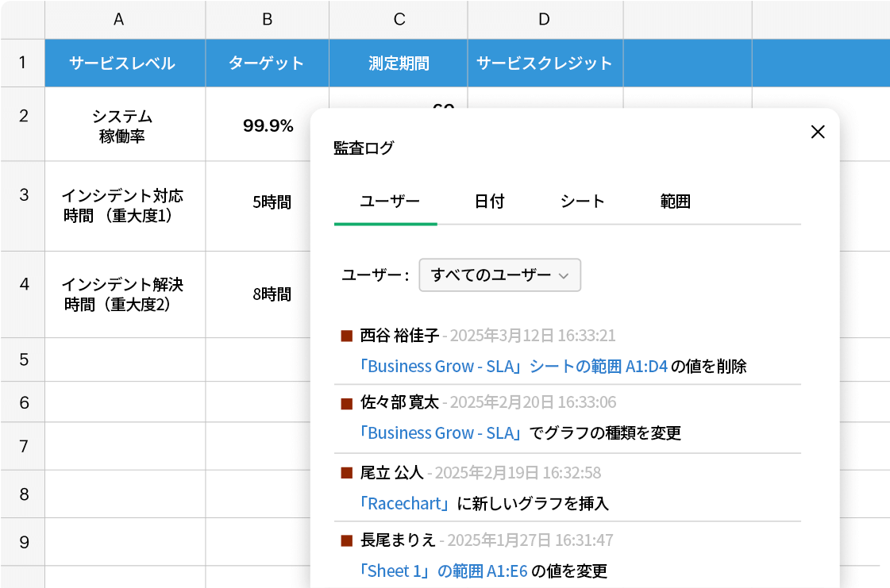
Task: Select the 8時間 cell
Action: coord(259,294)
